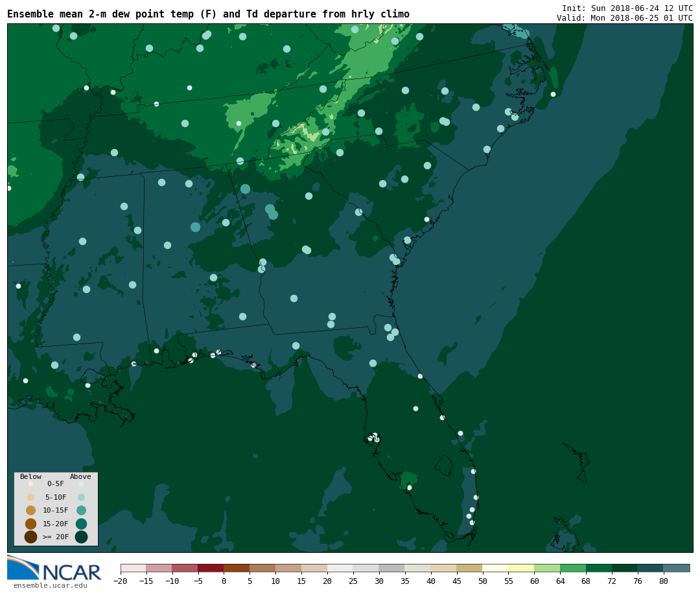The height and width of the screenshot is (593, 700).
Task: Select the Above >= 20F darkest teal circle
Action: 81,537
